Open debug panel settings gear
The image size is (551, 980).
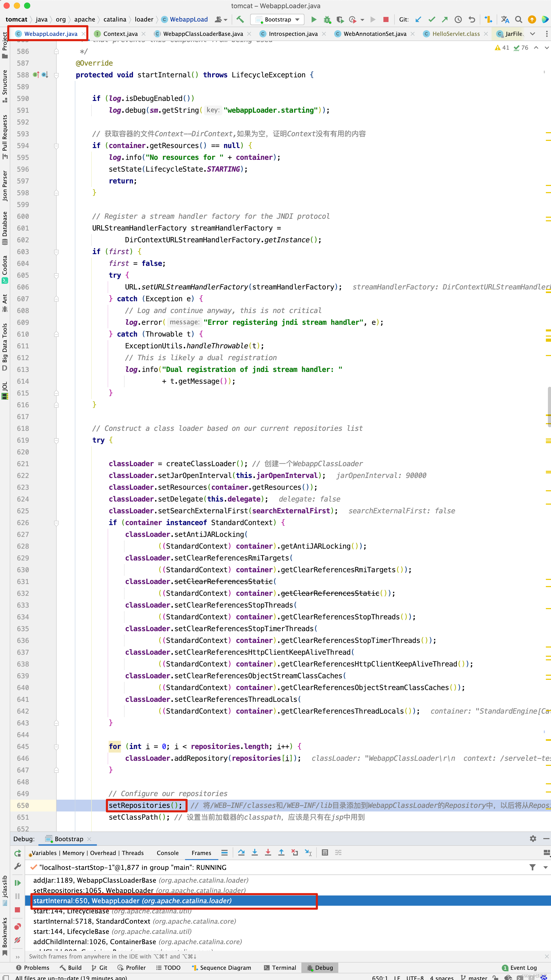[533, 838]
